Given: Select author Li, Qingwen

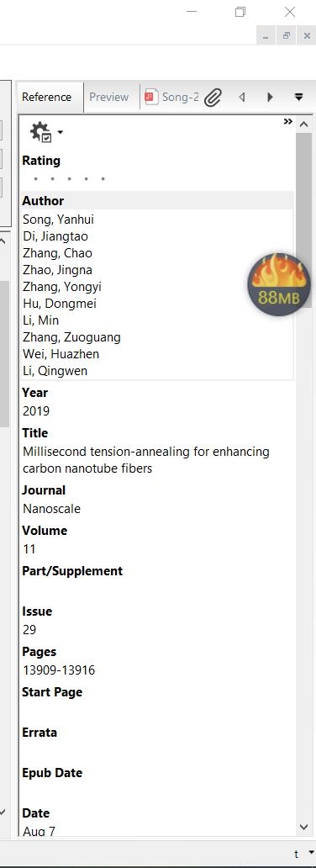Looking at the screenshot, I should click(x=55, y=371).
